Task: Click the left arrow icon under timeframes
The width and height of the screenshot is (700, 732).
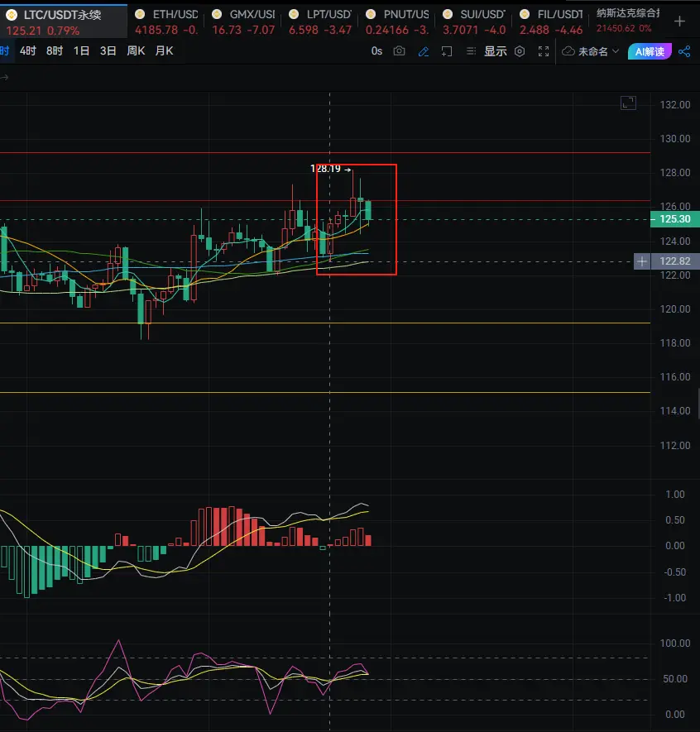Action: click(4, 78)
